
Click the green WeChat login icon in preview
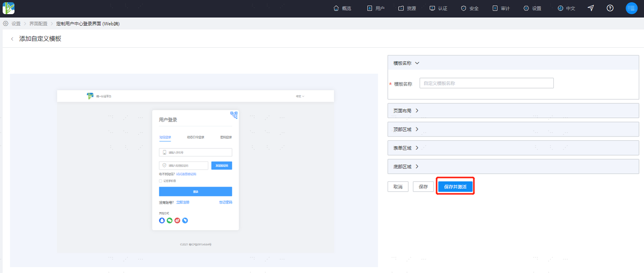pyautogui.click(x=170, y=221)
